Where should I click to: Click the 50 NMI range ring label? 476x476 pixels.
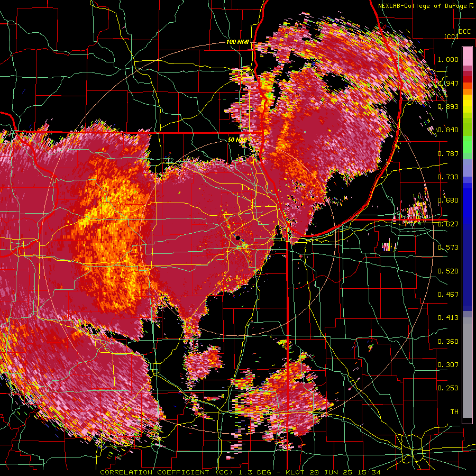pos(237,140)
